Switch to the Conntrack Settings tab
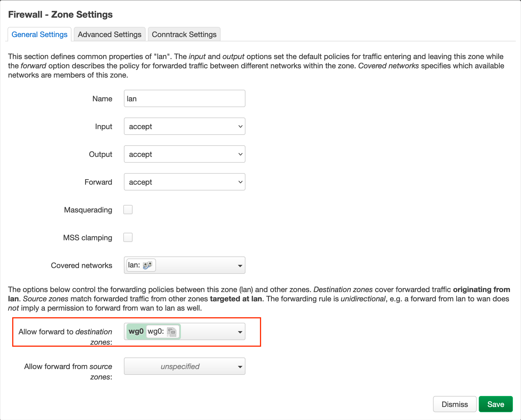The image size is (521, 420). 184,34
